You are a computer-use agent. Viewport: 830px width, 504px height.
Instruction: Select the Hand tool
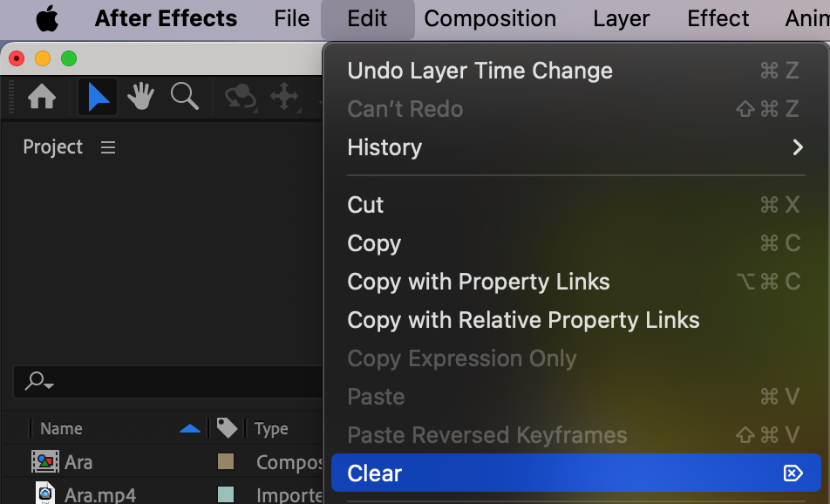click(141, 97)
